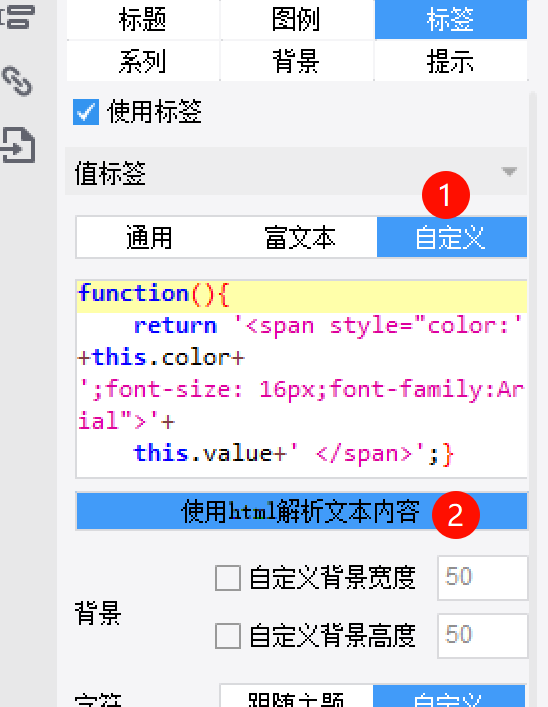Click the background width value field
The width and height of the screenshot is (548, 707).
point(483,578)
